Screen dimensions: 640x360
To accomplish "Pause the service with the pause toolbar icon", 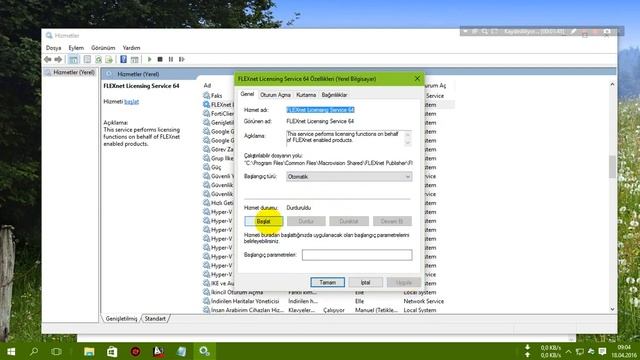I will click(x=171, y=60).
